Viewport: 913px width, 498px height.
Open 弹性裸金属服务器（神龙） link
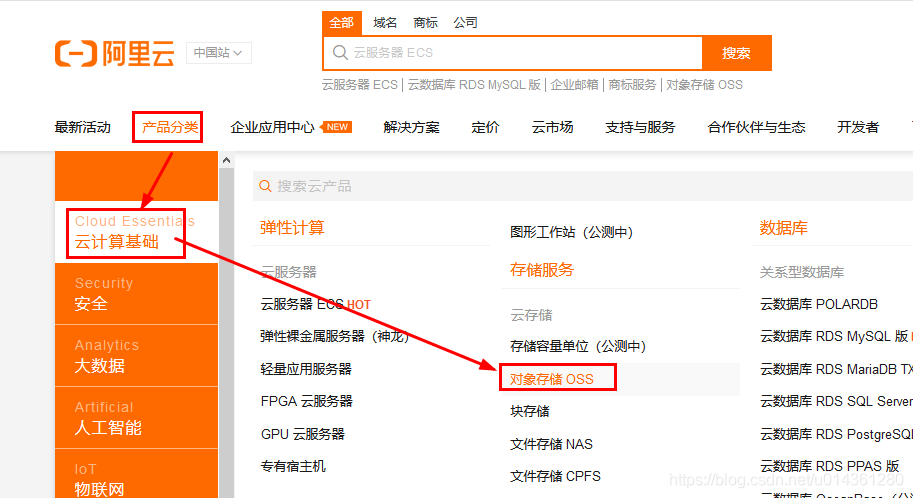point(335,337)
